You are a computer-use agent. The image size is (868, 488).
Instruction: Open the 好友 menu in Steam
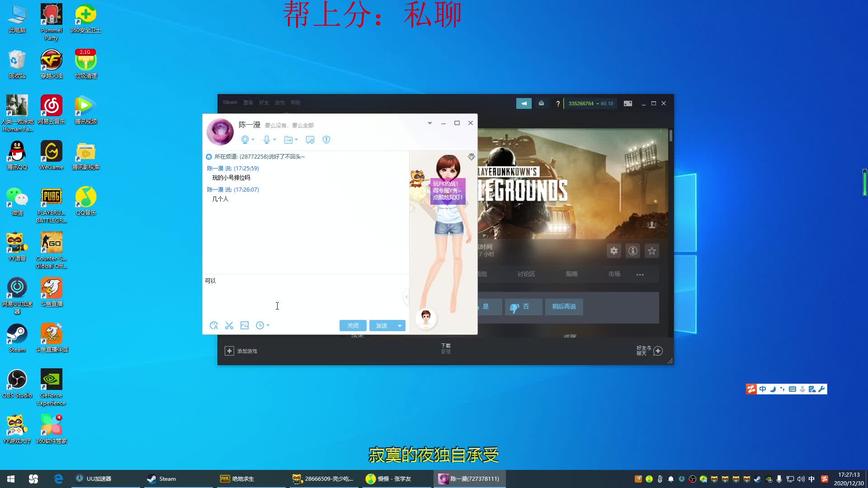(264, 103)
